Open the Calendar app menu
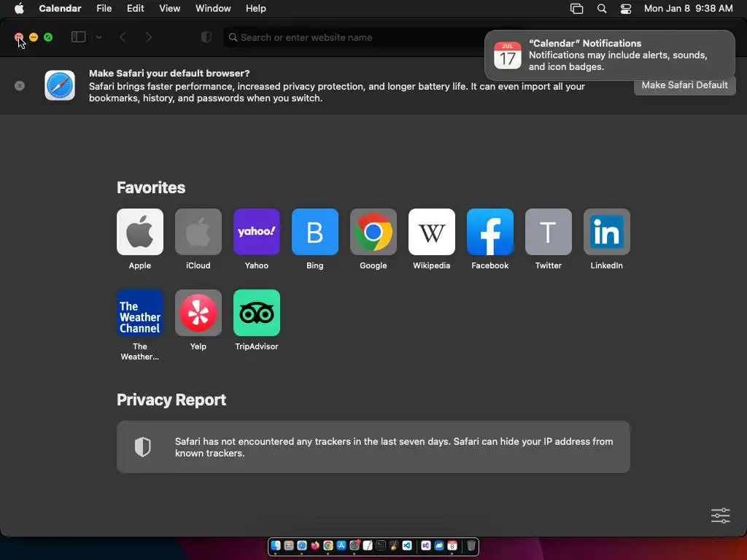The height and width of the screenshot is (560, 747). click(60, 9)
